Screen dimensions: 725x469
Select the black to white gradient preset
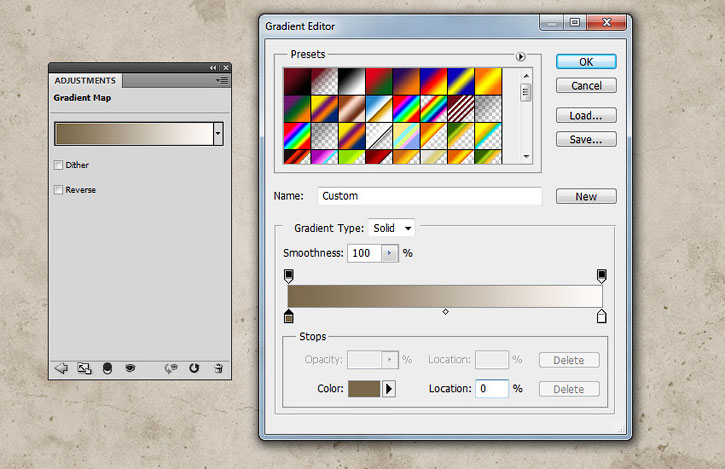[351, 81]
